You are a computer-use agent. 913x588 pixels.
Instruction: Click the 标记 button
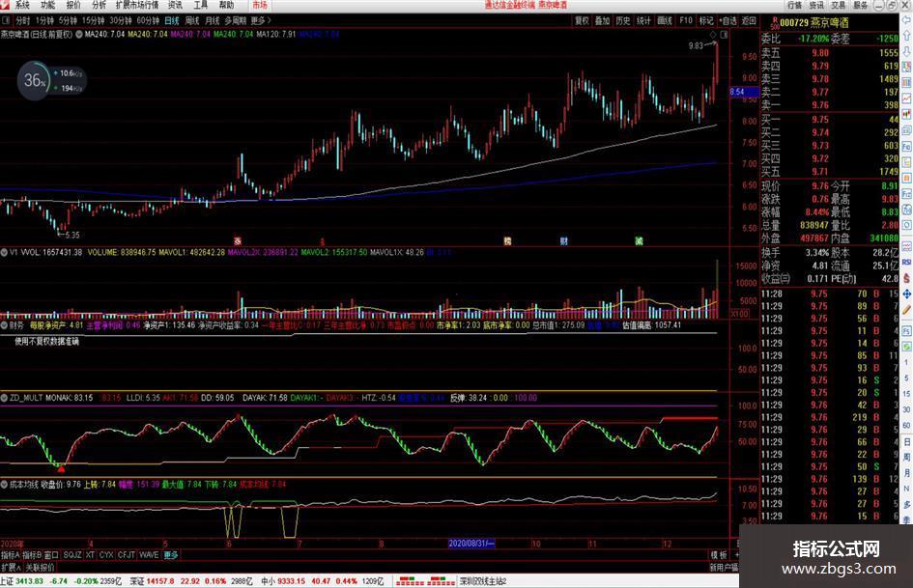(x=706, y=20)
